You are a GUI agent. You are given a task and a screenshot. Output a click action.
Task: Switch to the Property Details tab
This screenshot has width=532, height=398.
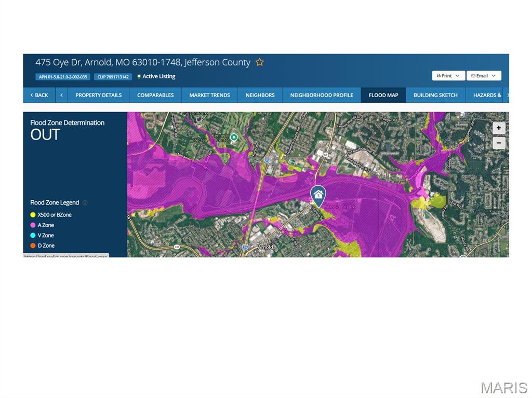pyautogui.click(x=98, y=95)
